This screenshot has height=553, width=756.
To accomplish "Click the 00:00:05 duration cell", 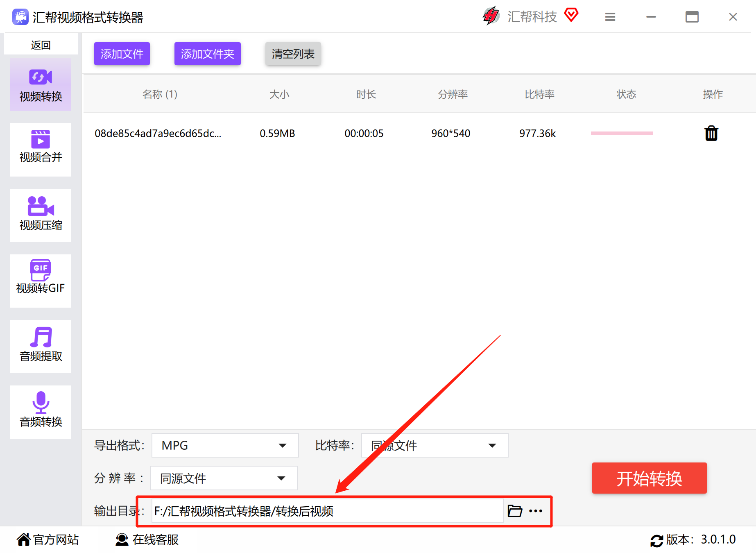I will point(364,134).
